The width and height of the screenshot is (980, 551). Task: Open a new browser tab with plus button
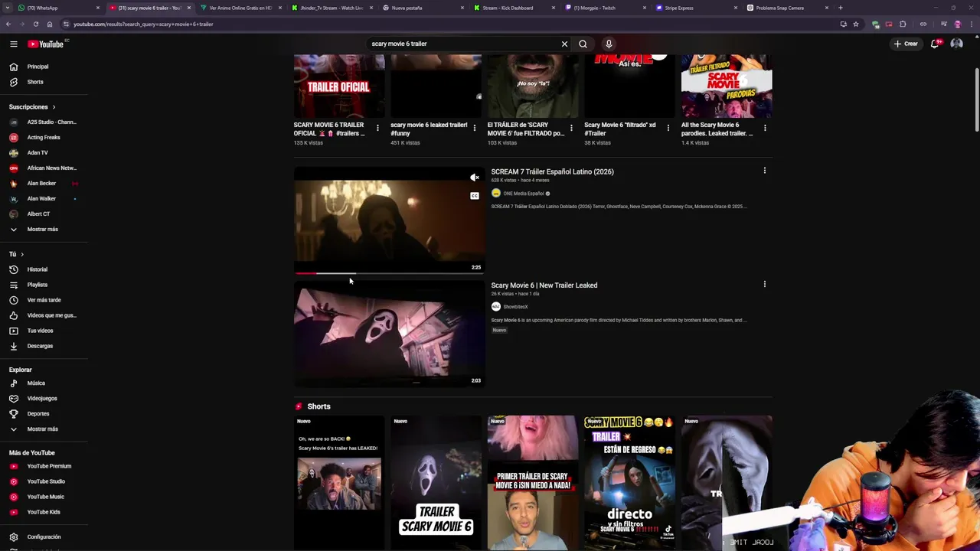click(x=840, y=8)
